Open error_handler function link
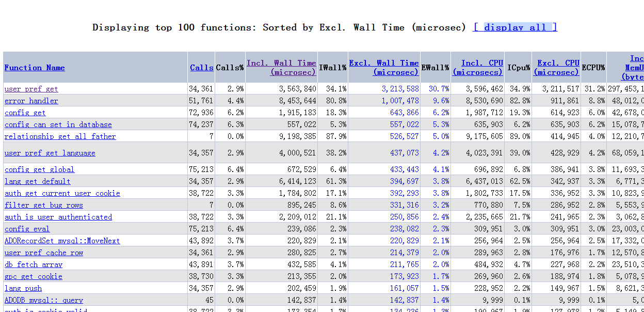This screenshot has width=644, height=312. [31, 101]
